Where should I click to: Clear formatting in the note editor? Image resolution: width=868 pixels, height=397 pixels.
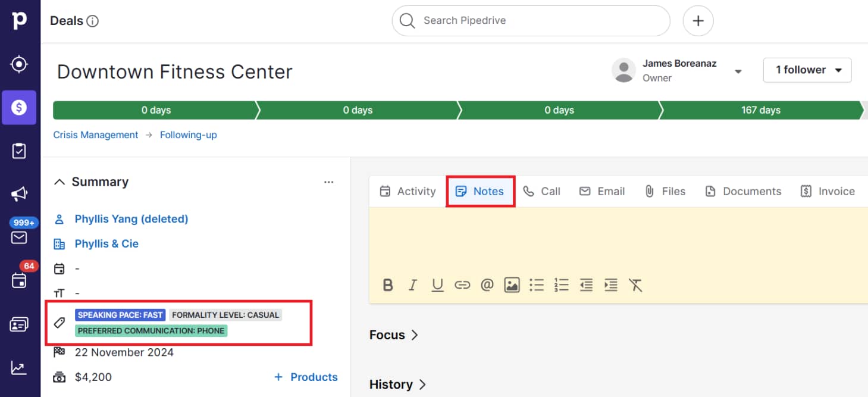coord(635,286)
